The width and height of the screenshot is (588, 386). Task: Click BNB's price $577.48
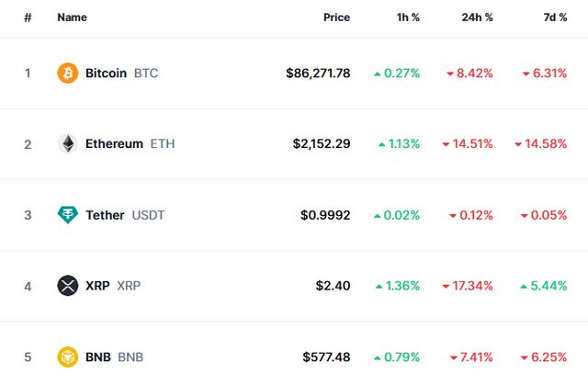tap(326, 357)
